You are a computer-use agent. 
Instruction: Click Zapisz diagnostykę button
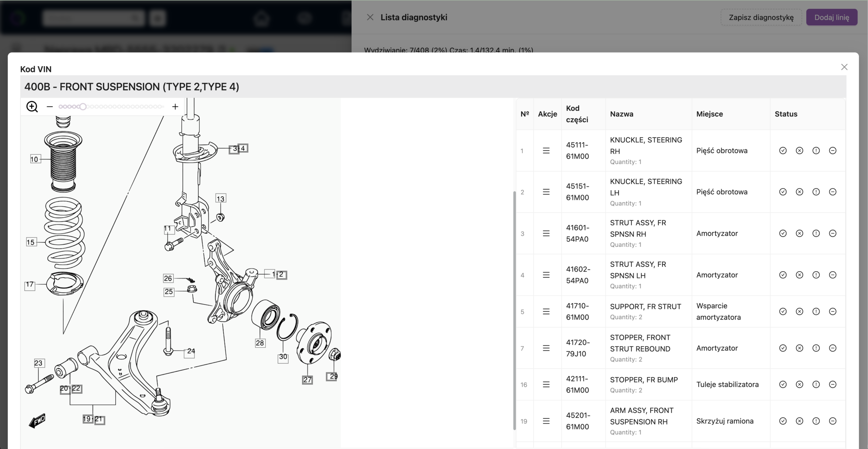pyautogui.click(x=761, y=17)
